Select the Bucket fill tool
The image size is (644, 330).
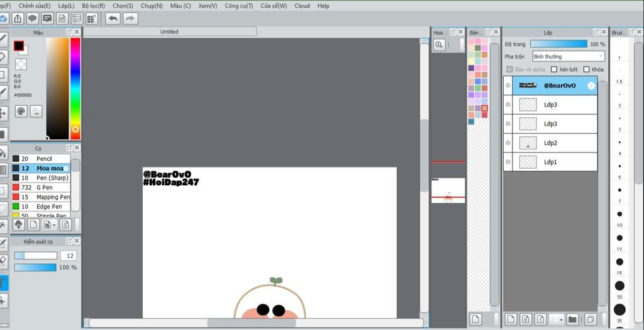[x=3, y=153]
